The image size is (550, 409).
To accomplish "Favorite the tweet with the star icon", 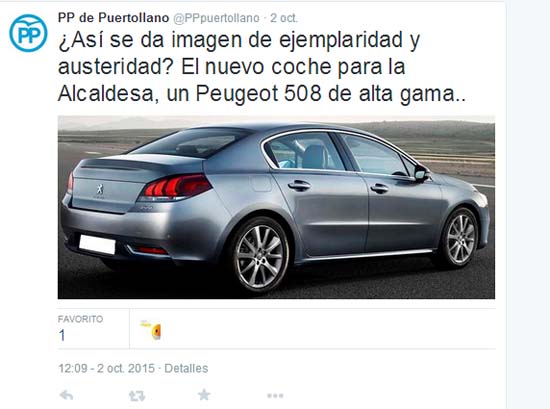I will click(x=204, y=395).
